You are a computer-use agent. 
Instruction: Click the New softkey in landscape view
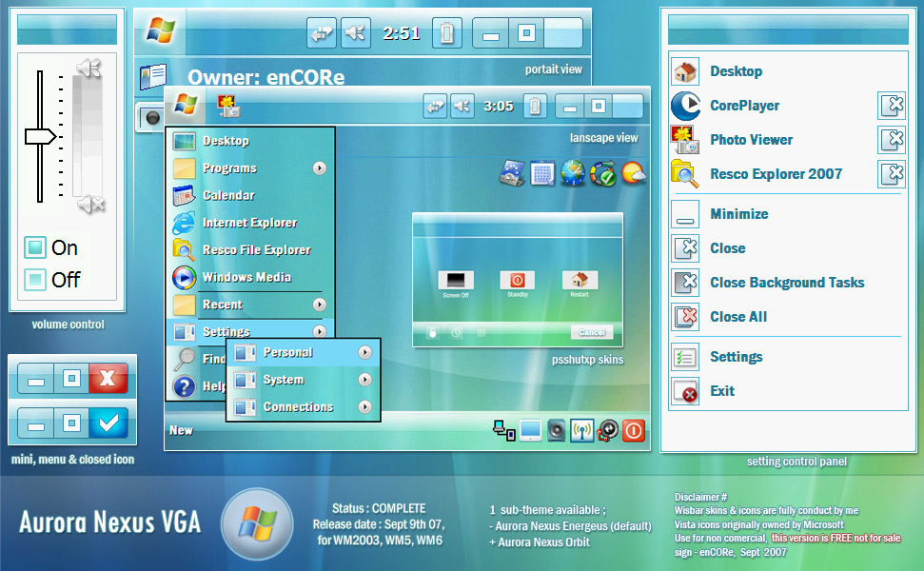(181, 431)
